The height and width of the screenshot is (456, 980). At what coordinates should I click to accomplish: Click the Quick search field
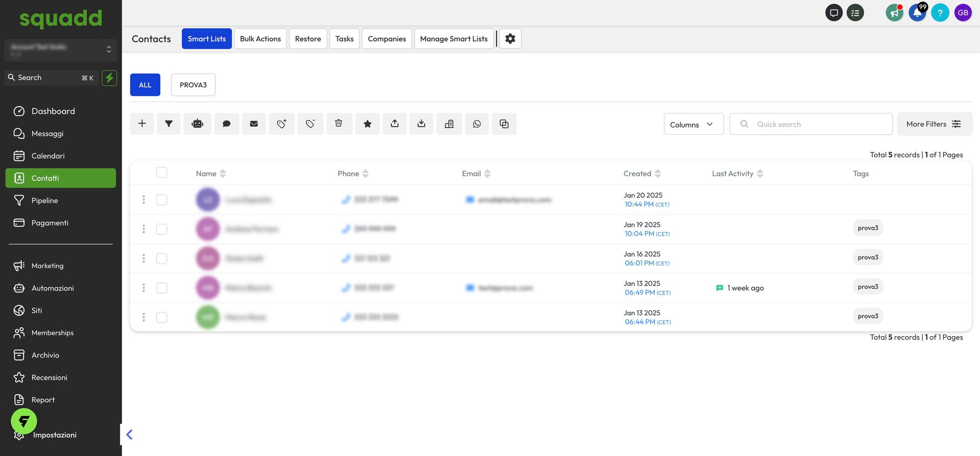(x=811, y=124)
